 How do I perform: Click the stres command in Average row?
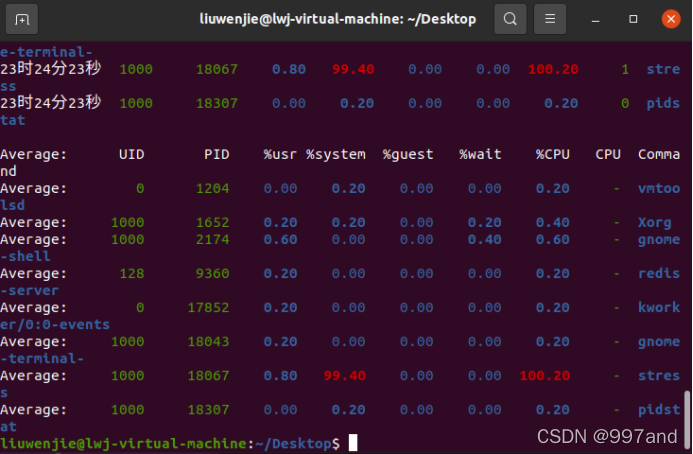659,375
